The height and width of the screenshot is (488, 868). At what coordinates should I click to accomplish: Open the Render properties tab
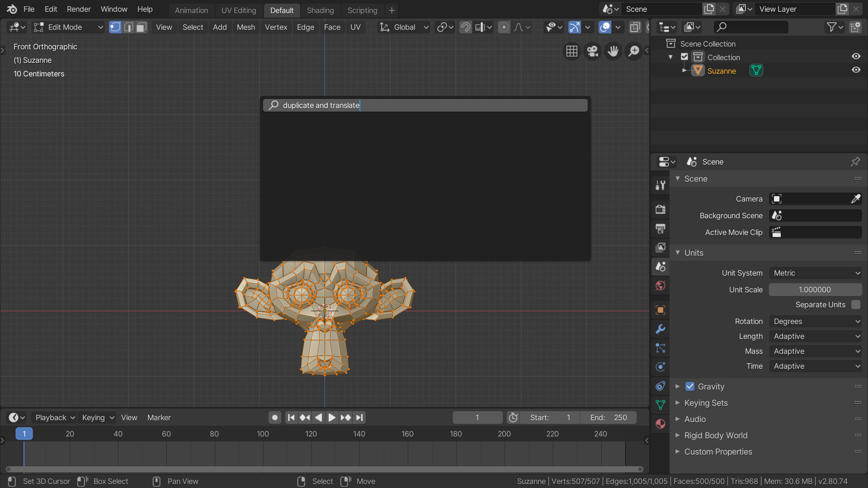pos(660,209)
